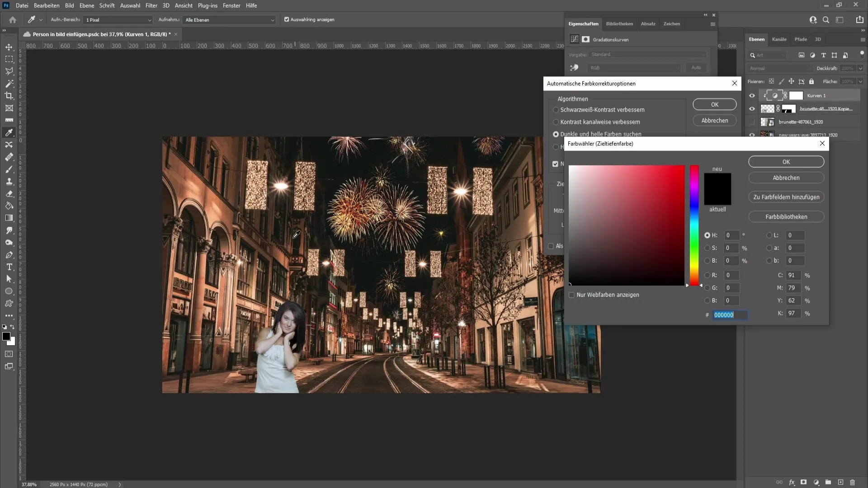This screenshot has height=488, width=868.
Task: Select Kontrast kanalweise verbessern radio option
Action: click(x=556, y=122)
